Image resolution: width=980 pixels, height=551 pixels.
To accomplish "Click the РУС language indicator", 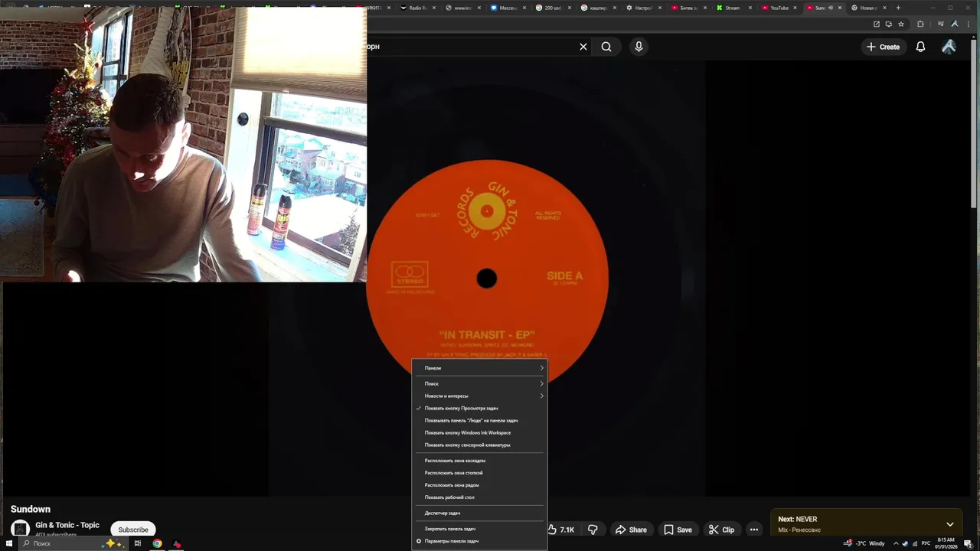I will coord(926,543).
